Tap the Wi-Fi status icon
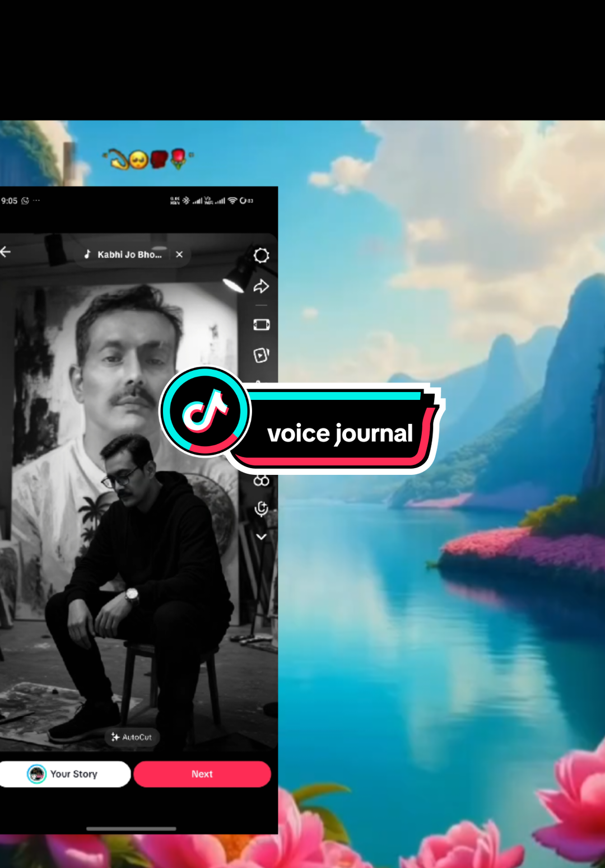Screen dimensions: 605x868 [x=232, y=200]
